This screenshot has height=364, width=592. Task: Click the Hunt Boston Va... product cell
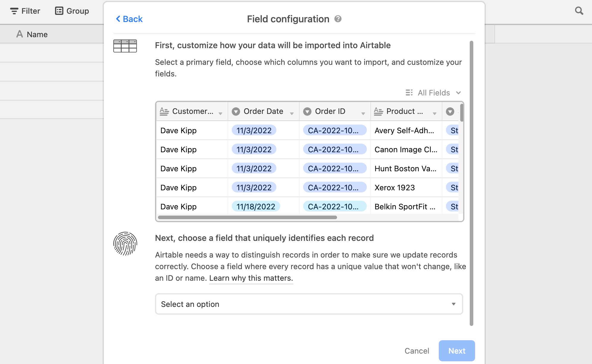tap(406, 168)
